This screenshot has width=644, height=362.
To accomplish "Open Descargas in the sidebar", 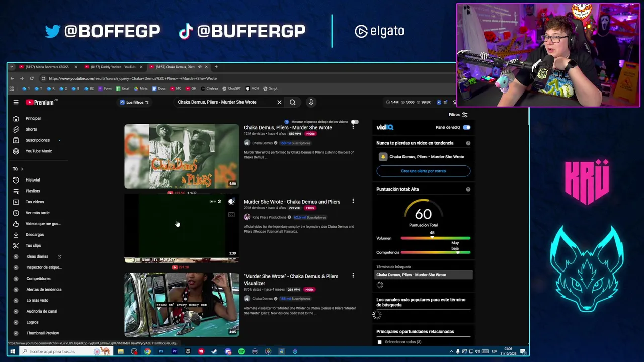I will [x=34, y=235].
